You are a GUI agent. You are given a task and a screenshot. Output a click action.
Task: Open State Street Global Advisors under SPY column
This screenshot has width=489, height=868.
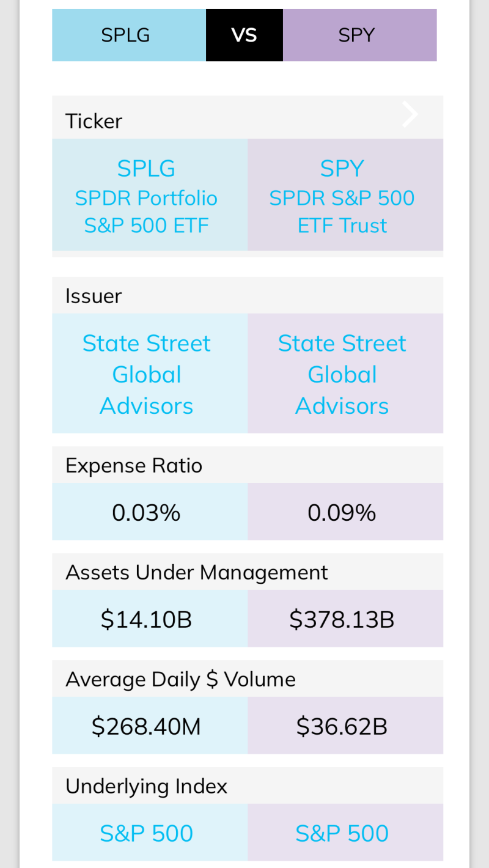click(342, 373)
